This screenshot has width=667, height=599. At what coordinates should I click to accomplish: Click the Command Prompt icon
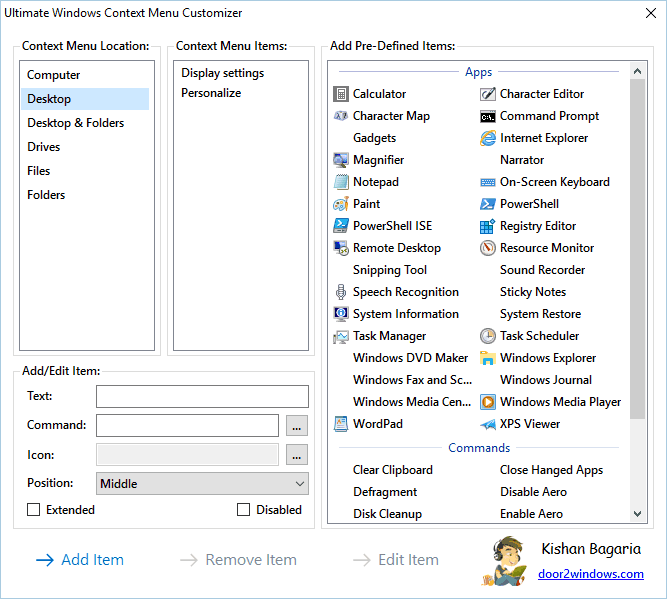point(487,116)
